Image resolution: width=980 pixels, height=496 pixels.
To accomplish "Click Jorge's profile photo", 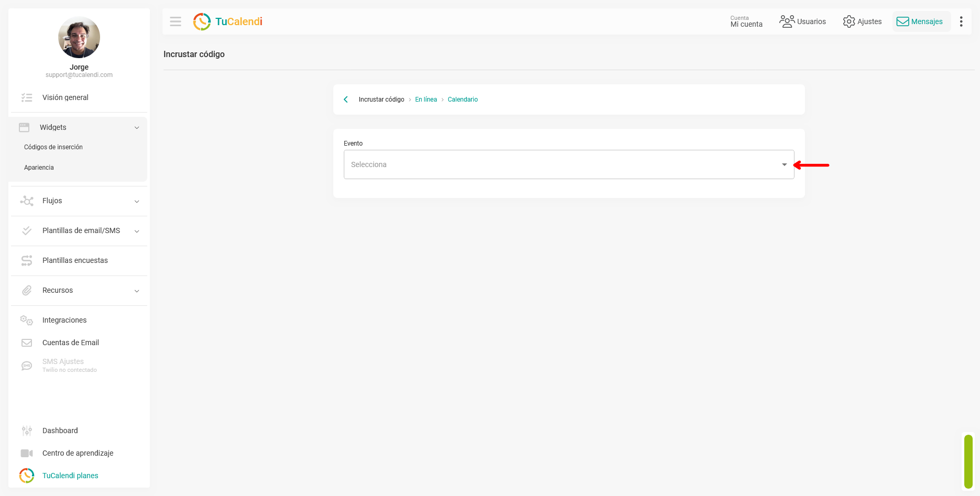I will 79,37.
